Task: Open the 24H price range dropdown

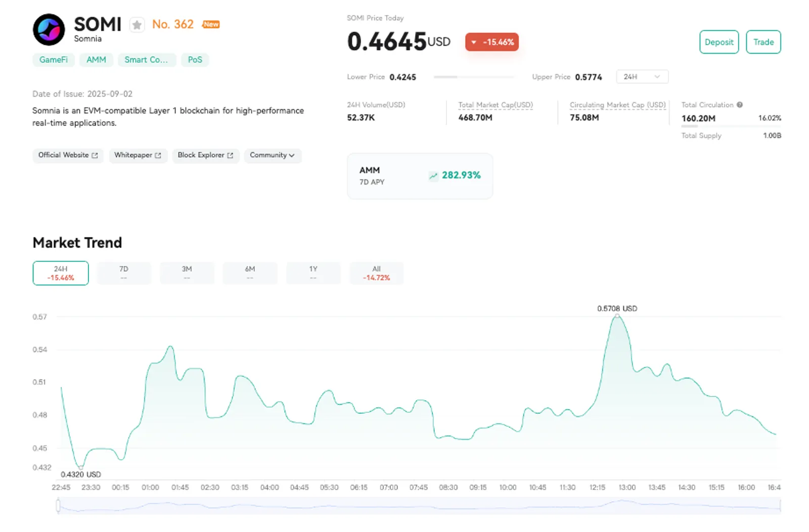Action: [x=642, y=77]
